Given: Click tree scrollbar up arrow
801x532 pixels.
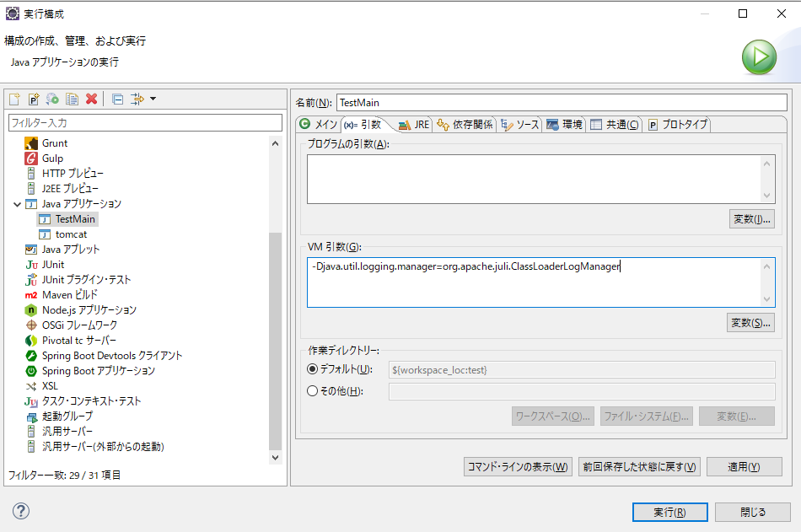Looking at the screenshot, I should click(x=276, y=143).
